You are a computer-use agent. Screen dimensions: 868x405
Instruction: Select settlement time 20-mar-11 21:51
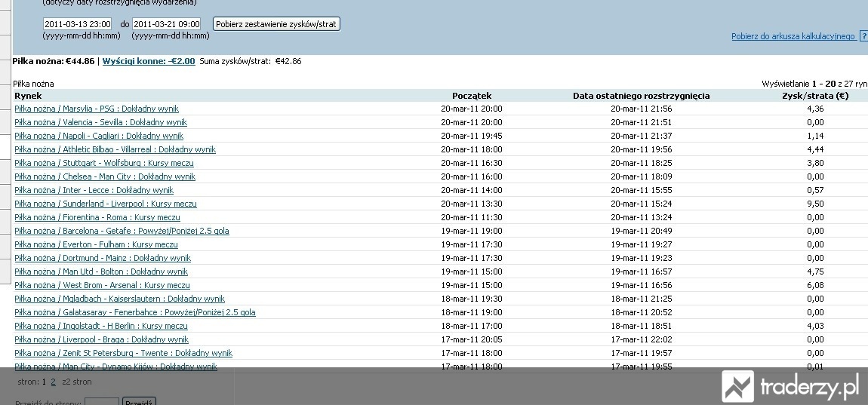point(641,122)
